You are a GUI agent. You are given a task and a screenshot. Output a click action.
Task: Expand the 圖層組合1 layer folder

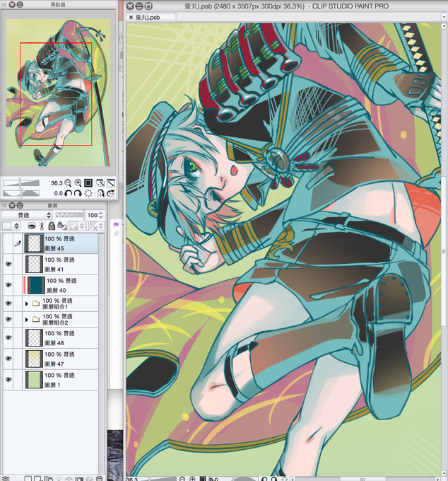point(27,303)
